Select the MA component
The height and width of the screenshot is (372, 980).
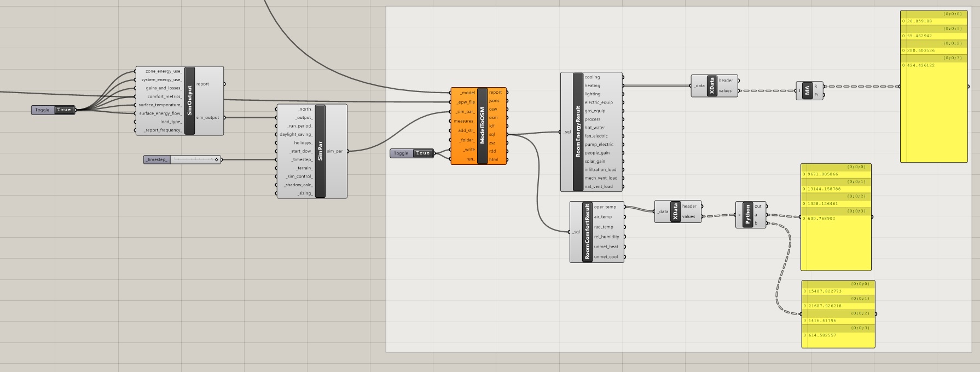click(x=807, y=90)
